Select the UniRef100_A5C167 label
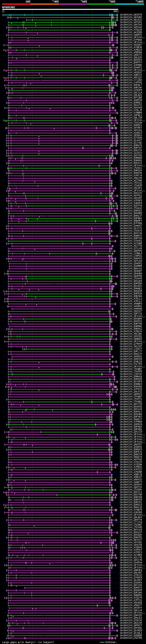This screenshot has width=146, height=644. click(x=131, y=77)
